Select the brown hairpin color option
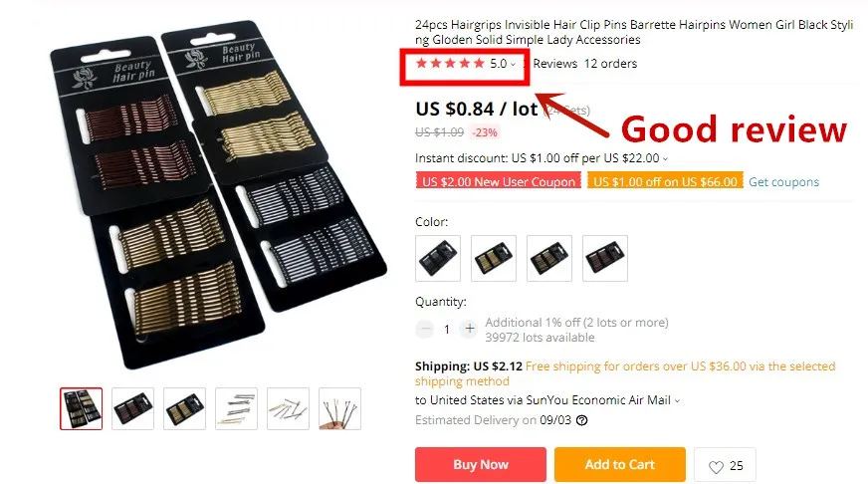The width and height of the screenshot is (868, 484). [x=605, y=258]
